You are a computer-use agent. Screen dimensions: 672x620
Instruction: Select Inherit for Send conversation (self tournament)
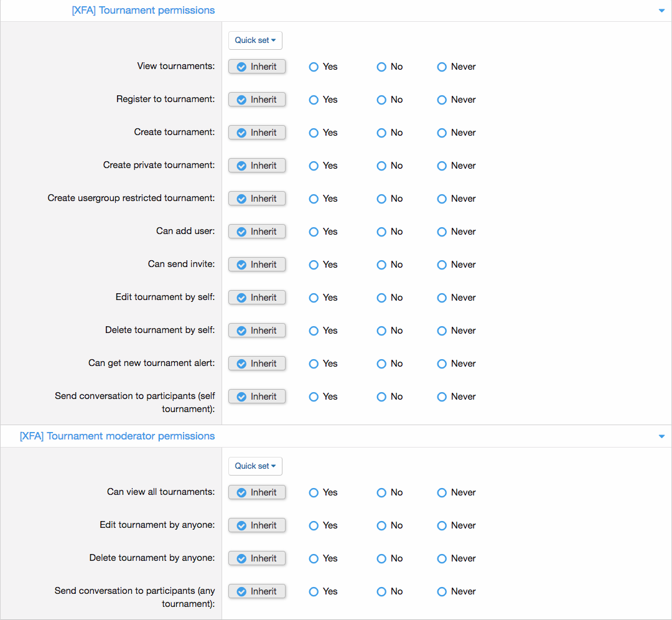[257, 397]
